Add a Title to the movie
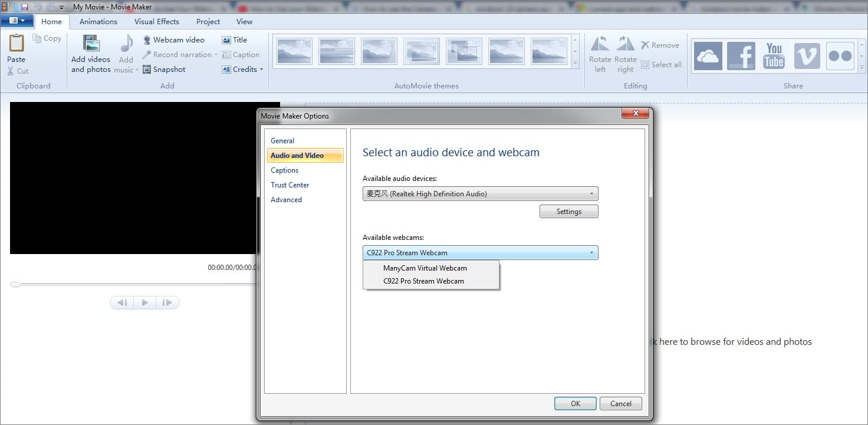The image size is (868, 425). tap(235, 40)
